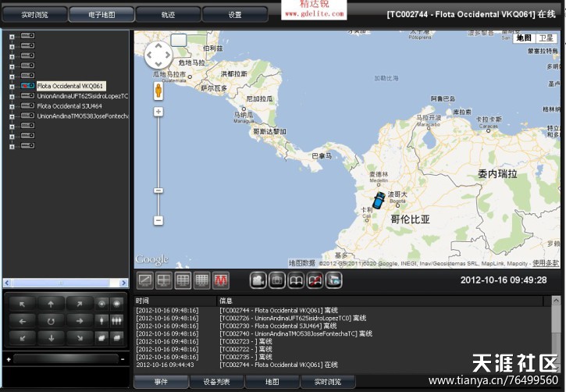Move PTZ camera down-left
566x392 pixels.
(23, 338)
